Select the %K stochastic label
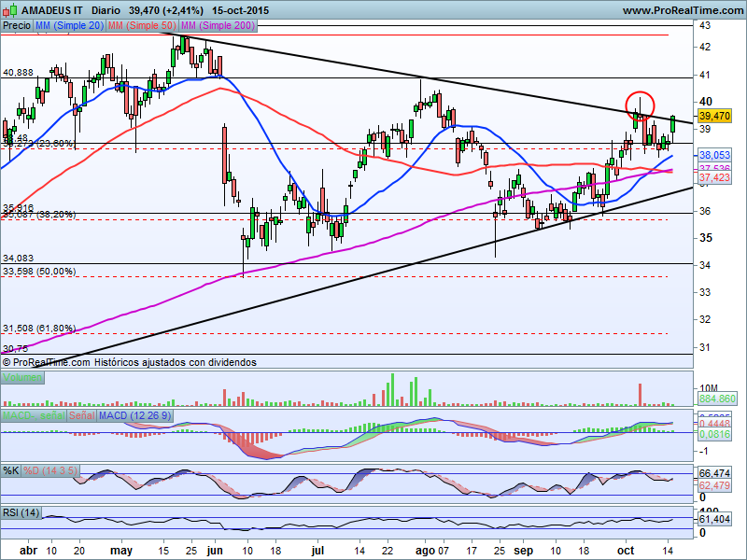 click(11, 471)
